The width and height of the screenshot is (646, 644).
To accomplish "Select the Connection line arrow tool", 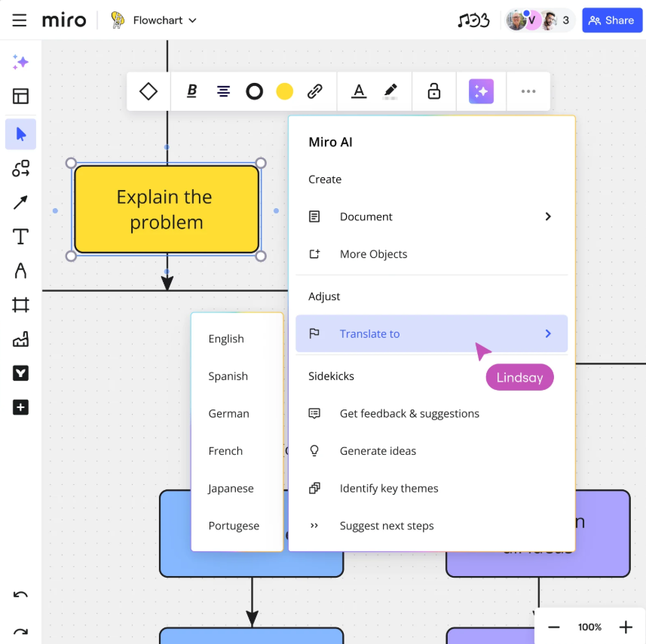I will pos(20,202).
